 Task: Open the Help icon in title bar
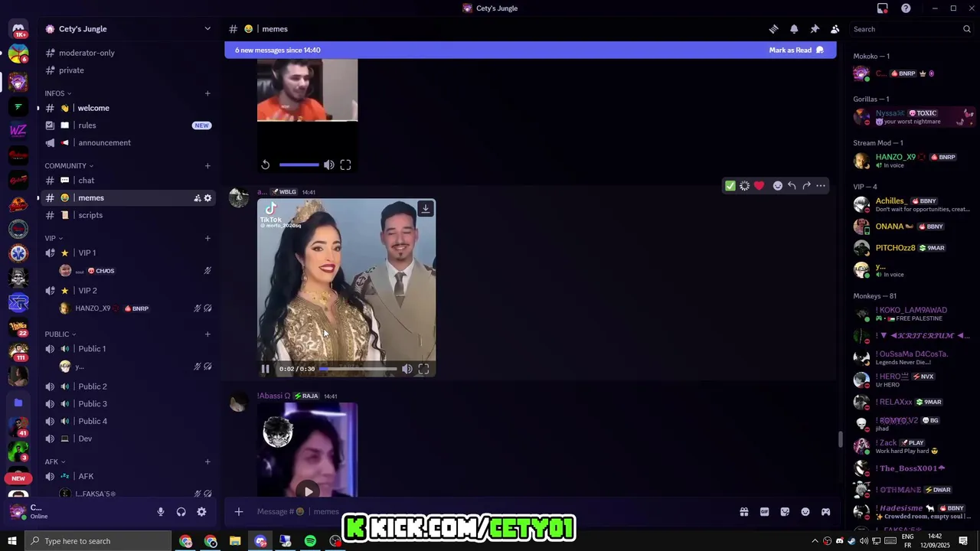pyautogui.click(x=906, y=8)
